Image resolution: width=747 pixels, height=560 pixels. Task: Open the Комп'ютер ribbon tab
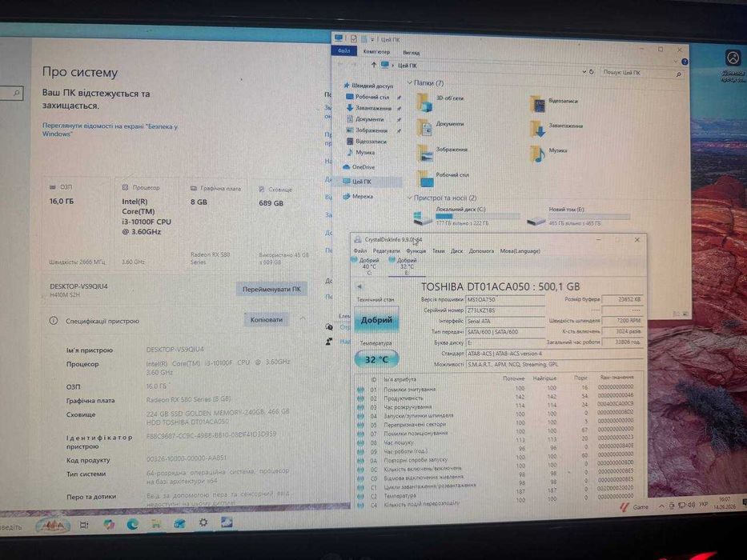376,51
